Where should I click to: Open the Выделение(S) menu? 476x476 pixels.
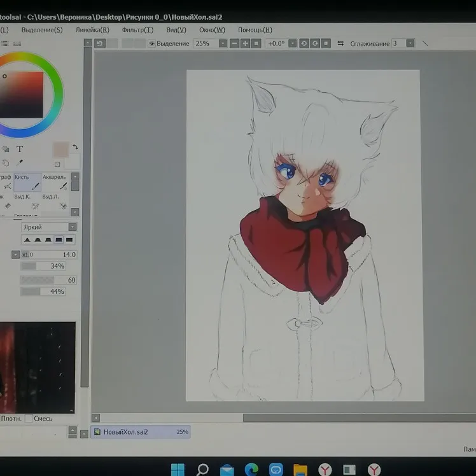pyautogui.click(x=42, y=30)
